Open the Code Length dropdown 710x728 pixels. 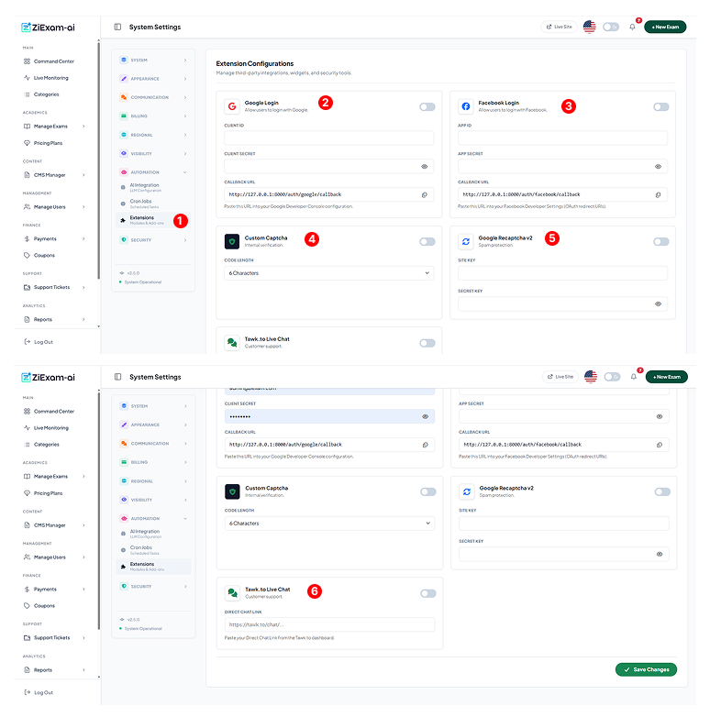point(328,273)
